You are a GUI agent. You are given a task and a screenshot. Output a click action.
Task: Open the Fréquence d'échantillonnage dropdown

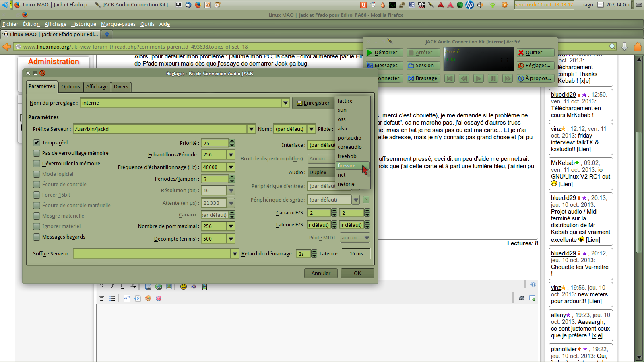pos(231,167)
